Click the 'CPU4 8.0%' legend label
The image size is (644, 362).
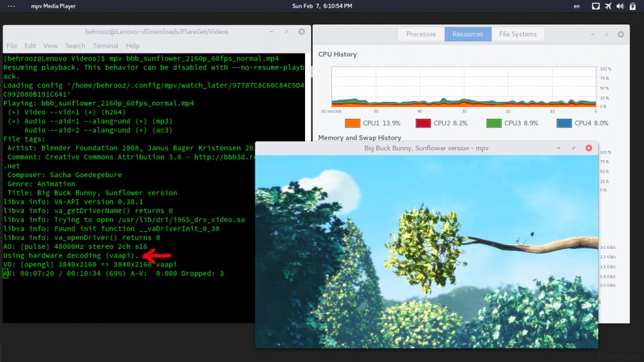tap(591, 123)
